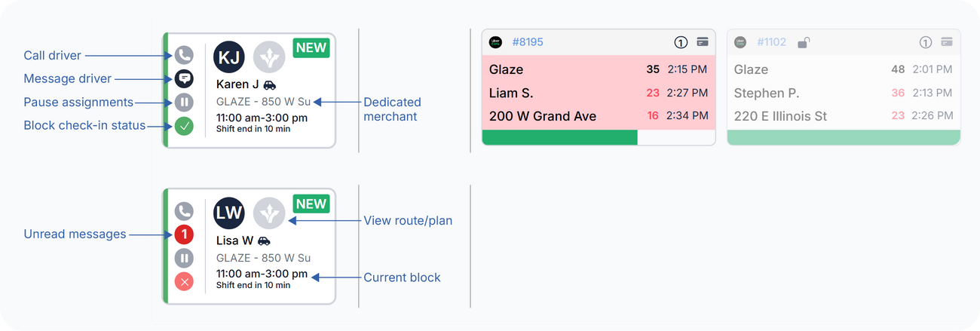Viewport: 980px width, 331px height.
Task: Click payment card icon on order #8195
Action: (702, 42)
